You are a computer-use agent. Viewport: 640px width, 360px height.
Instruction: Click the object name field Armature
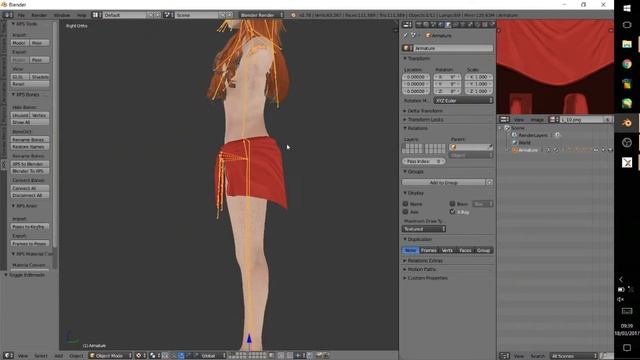coord(453,48)
